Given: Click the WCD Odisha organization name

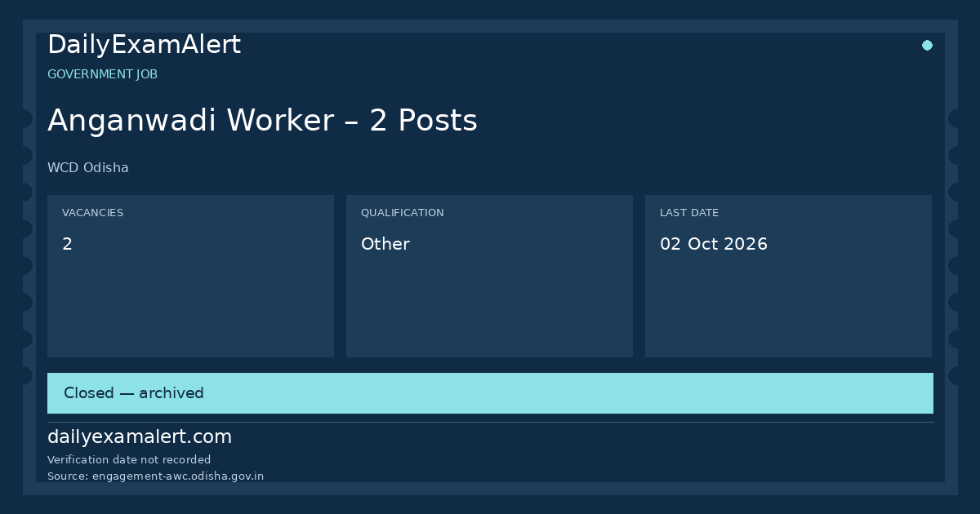Looking at the screenshot, I should [87, 168].
